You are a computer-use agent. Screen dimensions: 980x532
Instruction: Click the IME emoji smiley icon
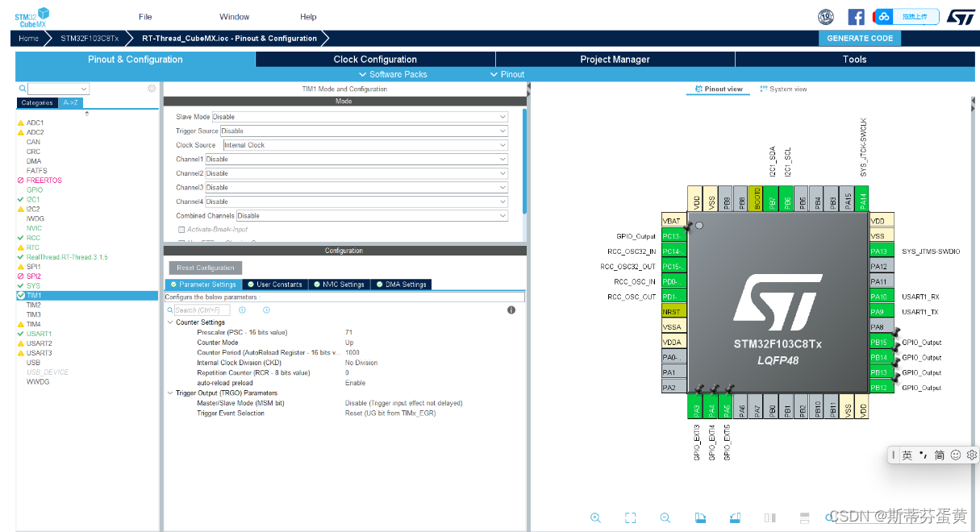pyautogui.click(x=956, y=455)
